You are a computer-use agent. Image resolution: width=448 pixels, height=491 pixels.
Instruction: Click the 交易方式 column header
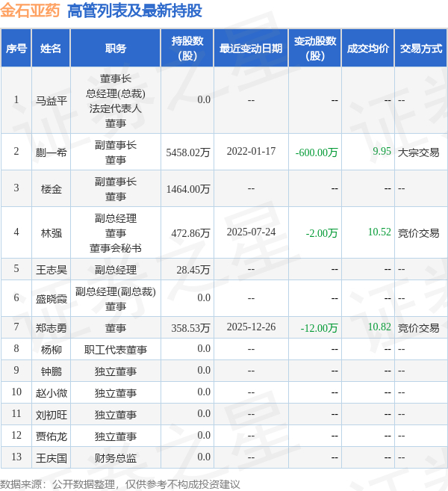click(421, 49)
